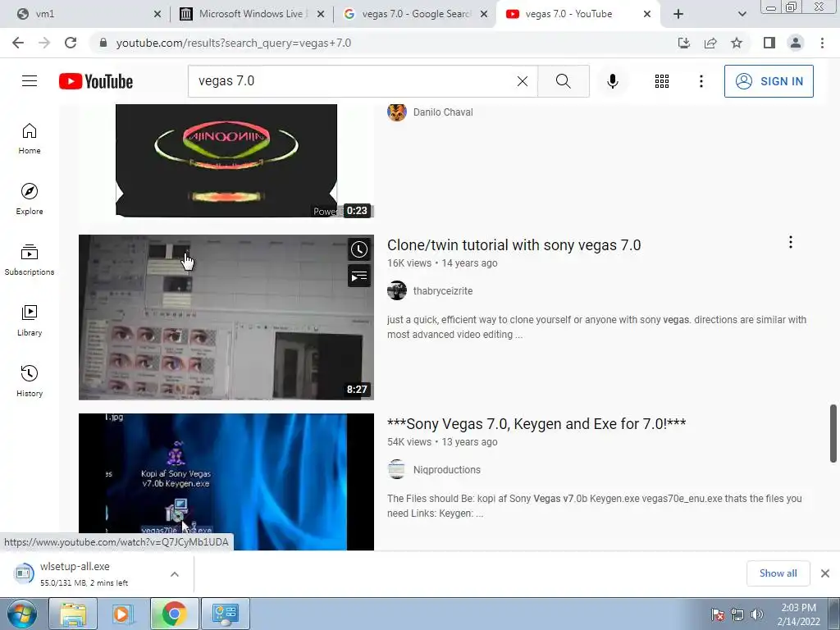Open the Clone/twin tutorial video thumbnail
Viewport: 840px width, 630px height.
226,317
